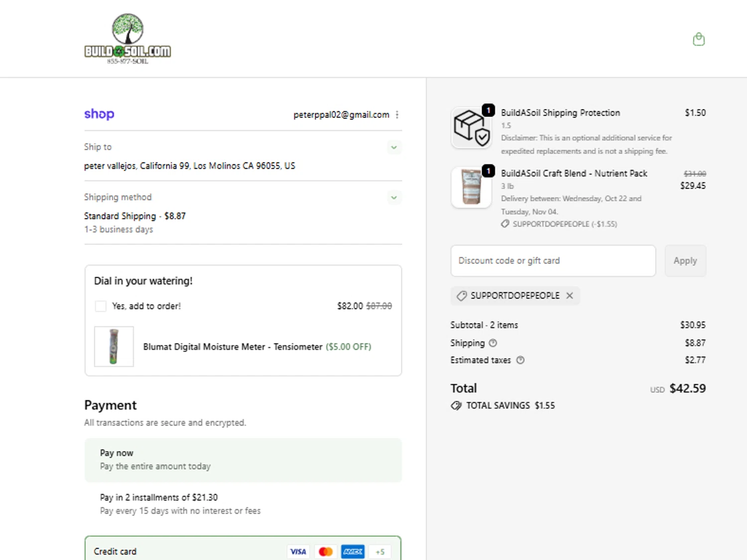This screenshot has height=560, width=747.
Task: Click the quantity badge on Craft Blend
Action: click(x=489, y=171)
